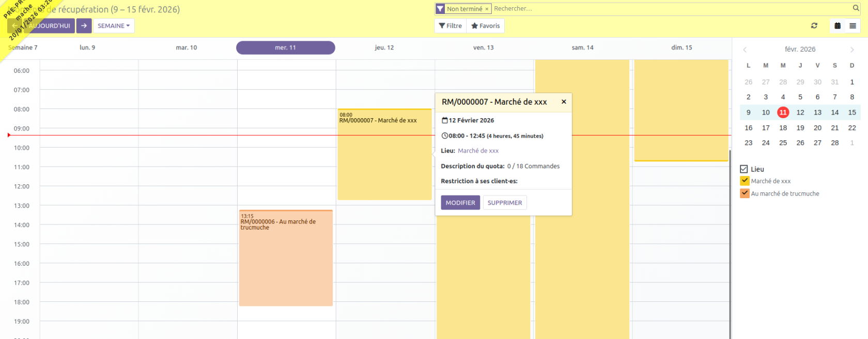Screen dimensions: 868x339
Task: Expand the Favoris dropdown
Action: pyautogui.click(x=486, y=26)
